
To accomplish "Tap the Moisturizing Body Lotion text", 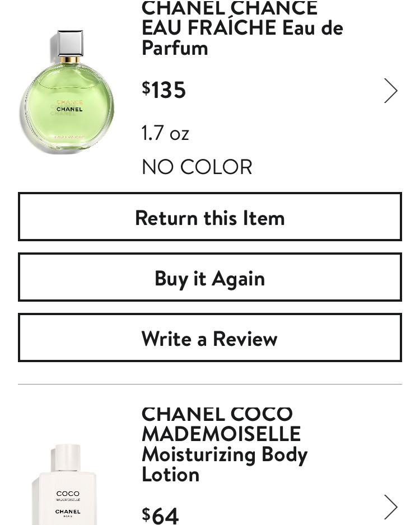I will [225, 464].
